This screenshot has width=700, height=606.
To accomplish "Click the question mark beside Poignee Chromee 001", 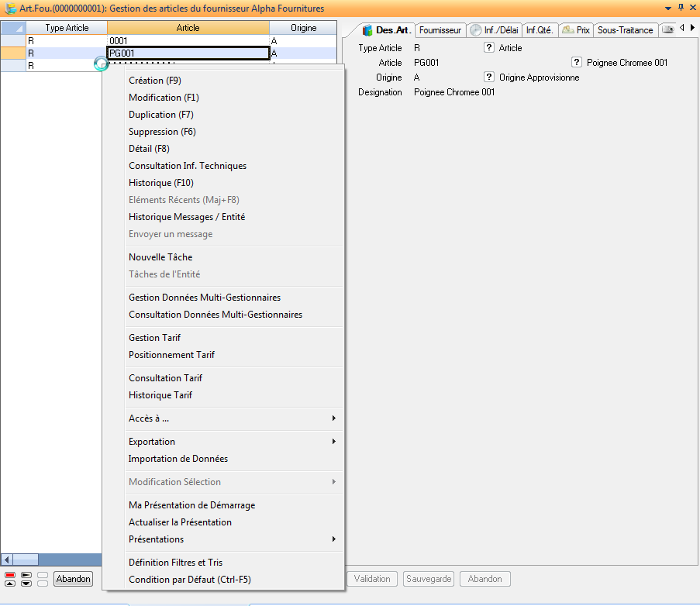I will (x=577, y=63).
